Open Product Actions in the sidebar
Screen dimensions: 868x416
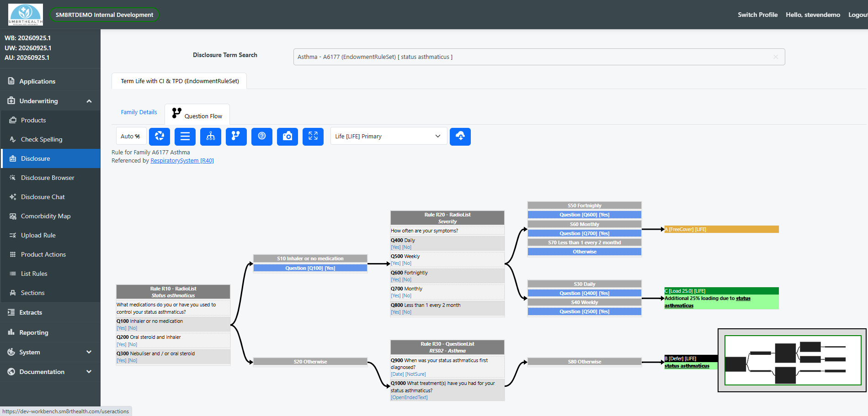50,254
